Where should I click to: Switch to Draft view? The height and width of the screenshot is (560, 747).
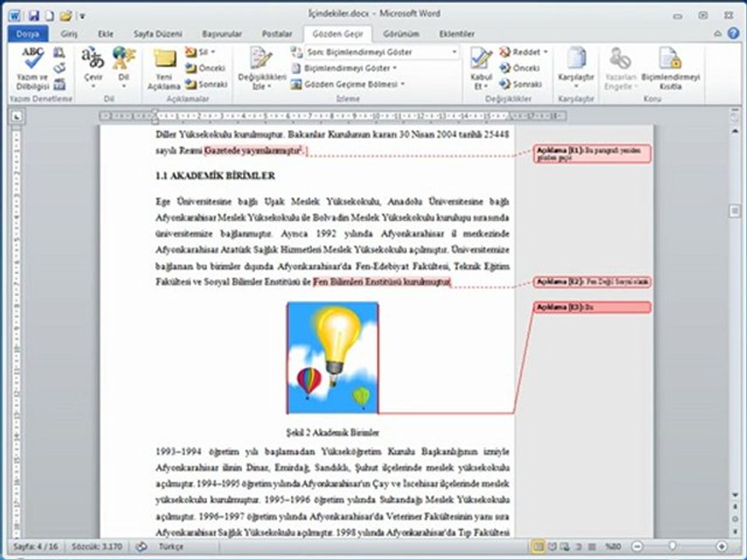click(591, 547)
